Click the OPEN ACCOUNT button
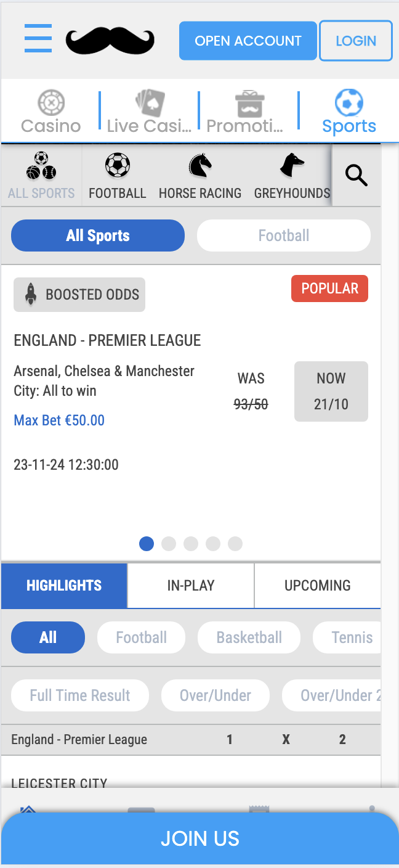 coord(248,41)
